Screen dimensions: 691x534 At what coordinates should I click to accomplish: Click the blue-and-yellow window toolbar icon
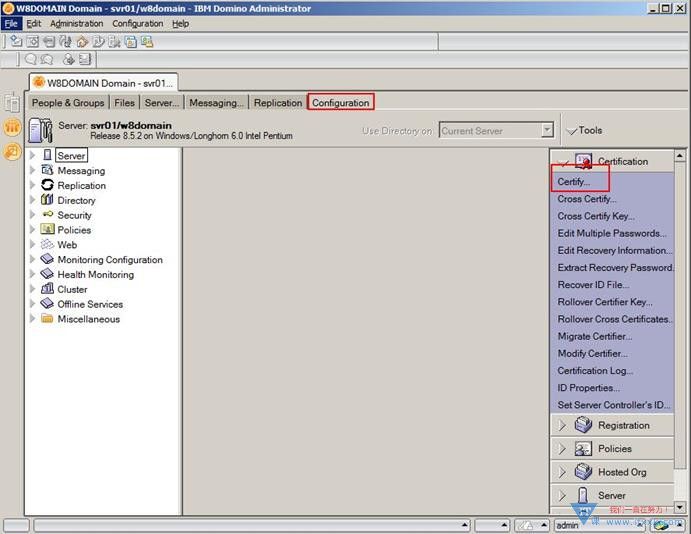130,42
